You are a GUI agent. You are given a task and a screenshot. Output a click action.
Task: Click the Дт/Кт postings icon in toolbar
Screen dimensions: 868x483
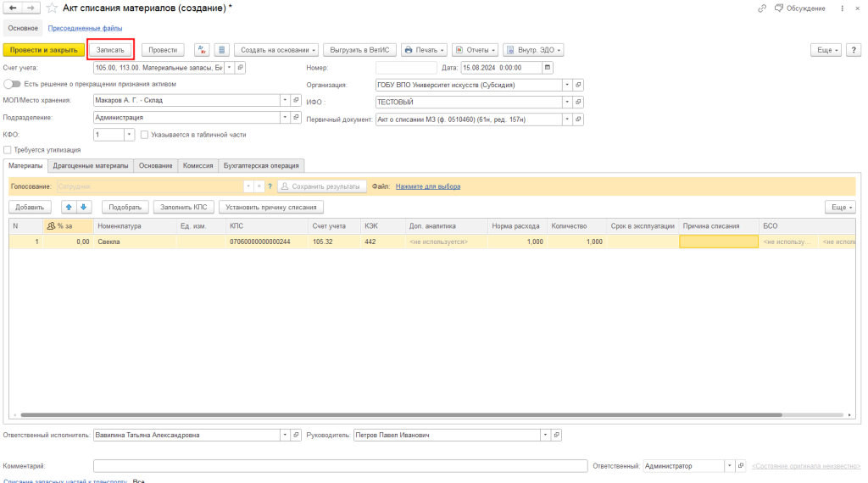click(203, 50)
